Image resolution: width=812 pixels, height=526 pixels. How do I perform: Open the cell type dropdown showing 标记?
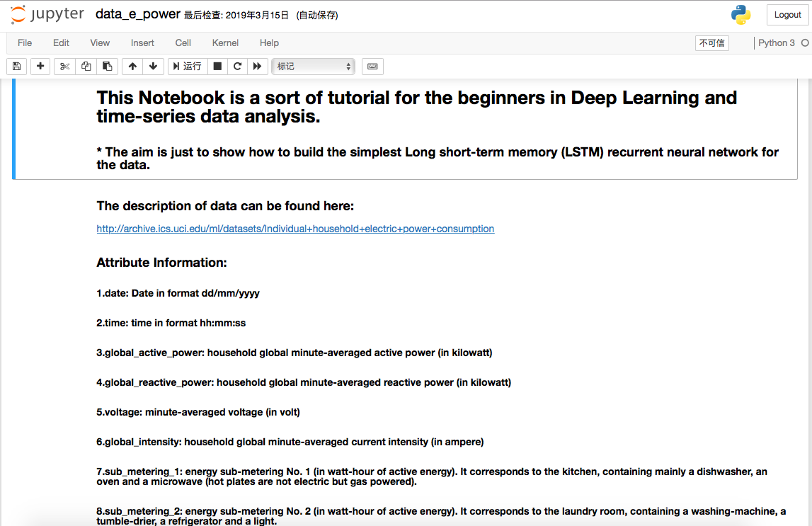click(x=313, y=66)
